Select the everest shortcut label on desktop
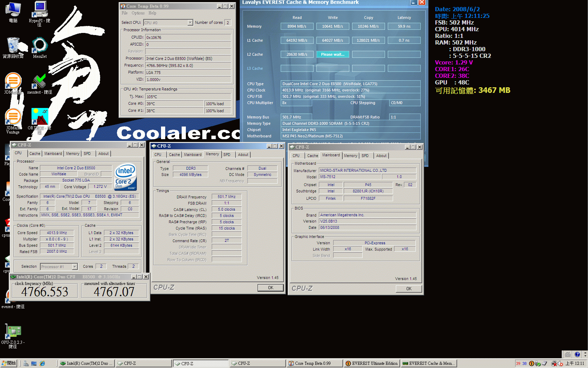 (x=13, y=307)
